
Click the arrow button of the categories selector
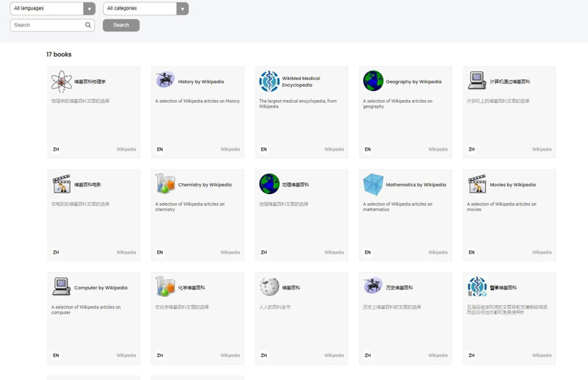coord(182,9)
